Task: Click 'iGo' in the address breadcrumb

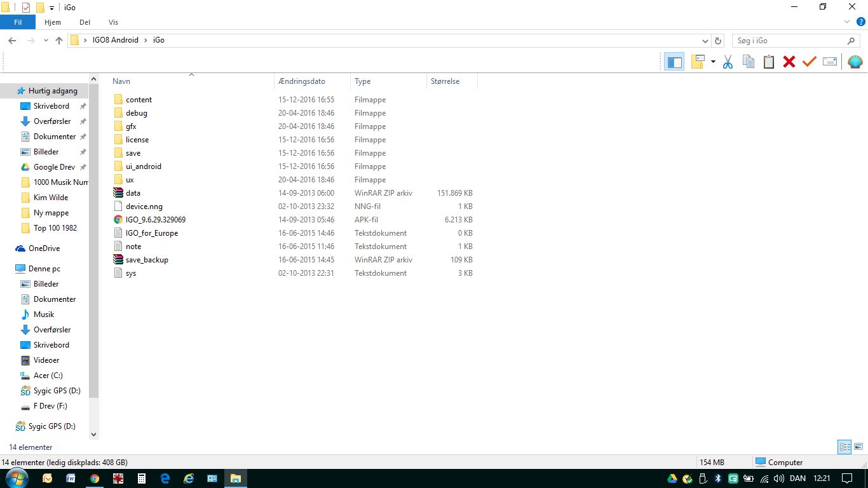Action: pos(159,40)
